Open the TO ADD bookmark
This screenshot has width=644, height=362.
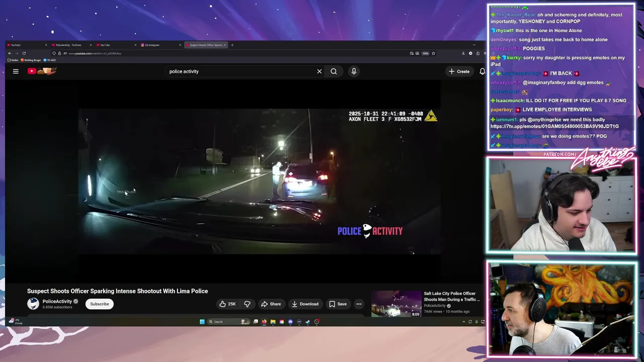point(49,60)
